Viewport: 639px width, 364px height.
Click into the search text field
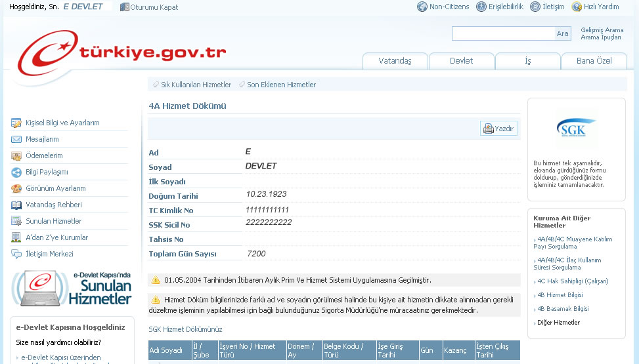tap(503, 33)
